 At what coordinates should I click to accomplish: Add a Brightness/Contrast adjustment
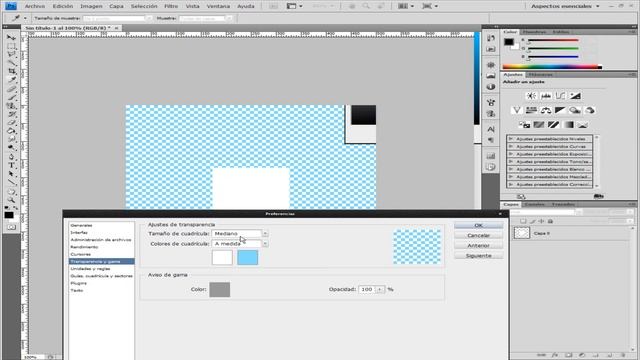531,96
